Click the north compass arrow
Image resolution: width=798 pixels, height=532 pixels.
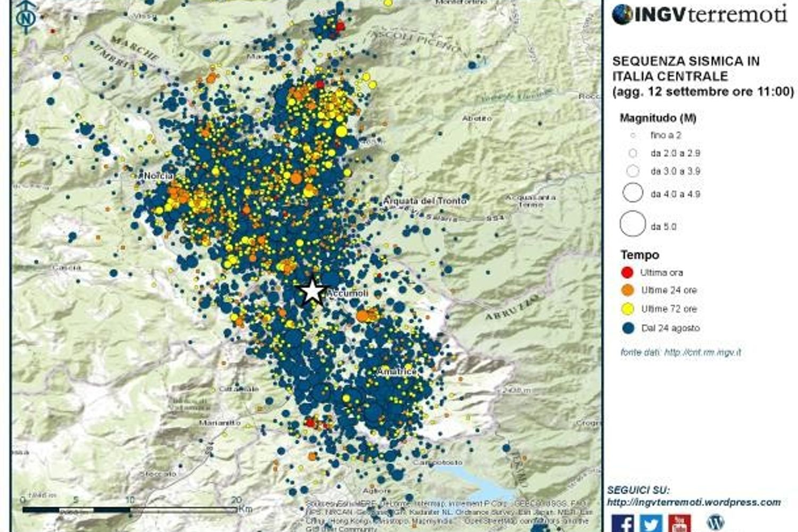point(25,16)
